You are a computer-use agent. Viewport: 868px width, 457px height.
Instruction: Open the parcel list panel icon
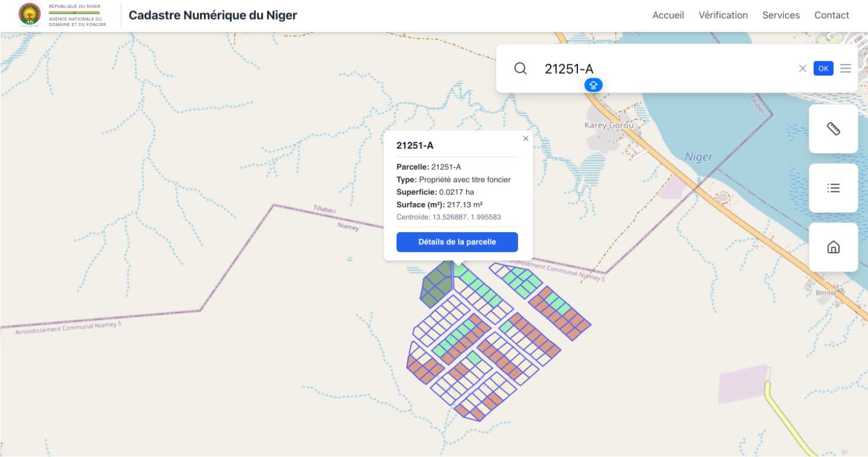[833, 188]
